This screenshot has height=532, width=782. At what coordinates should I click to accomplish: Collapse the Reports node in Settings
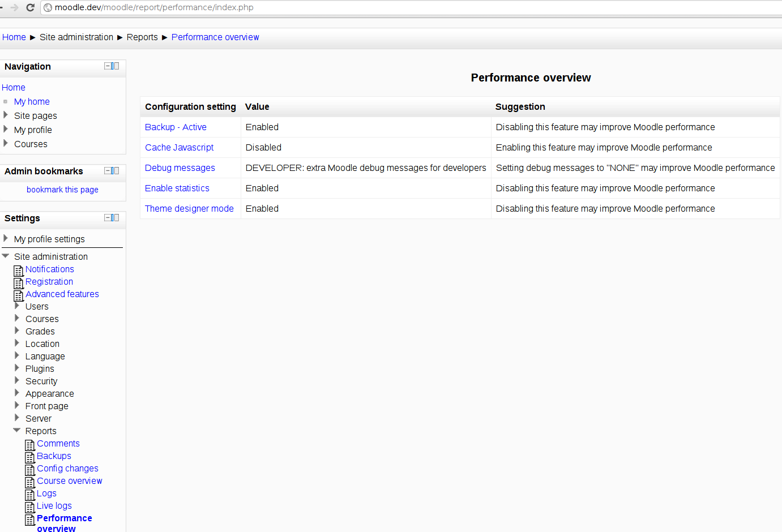(x=17, y=430)
